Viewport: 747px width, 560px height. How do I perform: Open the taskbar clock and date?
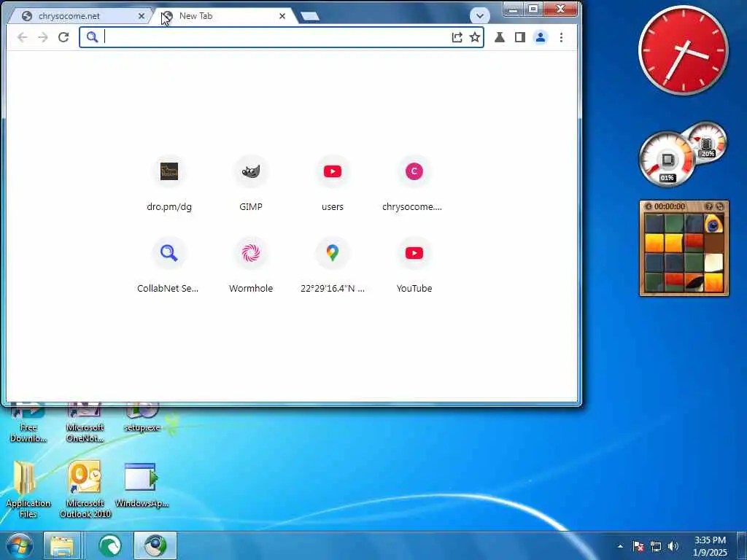click(x=710, y=546)
